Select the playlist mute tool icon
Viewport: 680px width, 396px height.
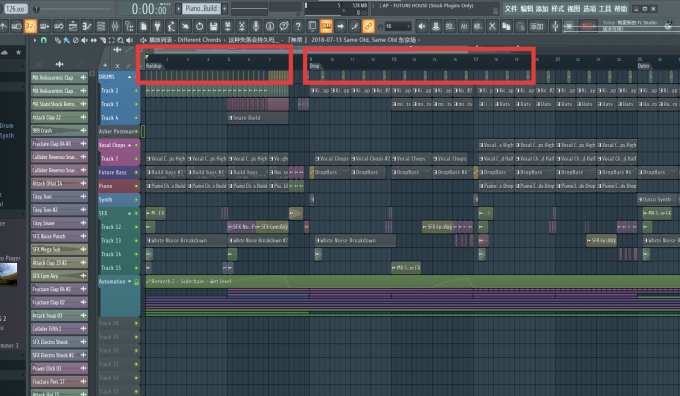85,40
